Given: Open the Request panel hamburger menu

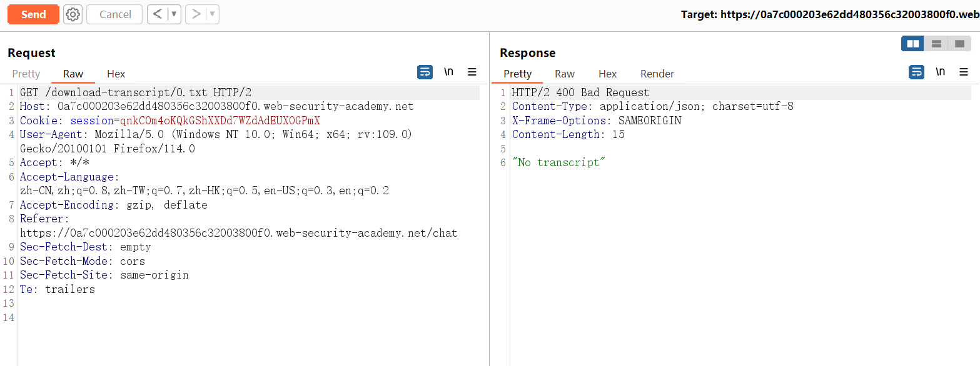Looking at the screenshot, I should coord(472,72).
